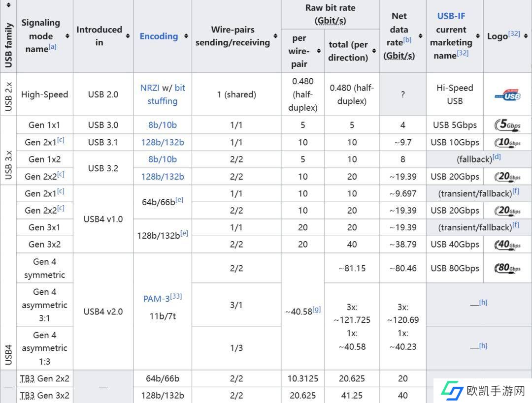Open the bit stuffing link
Screen dimensions: 532x403
pos(166,94)
